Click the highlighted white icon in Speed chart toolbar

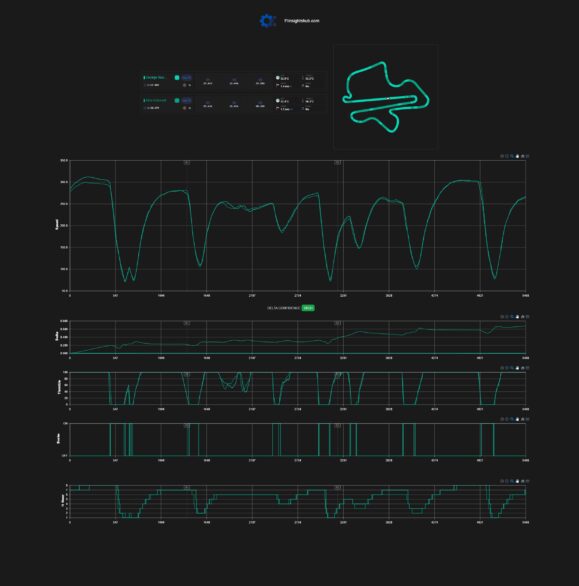[517, 156]
